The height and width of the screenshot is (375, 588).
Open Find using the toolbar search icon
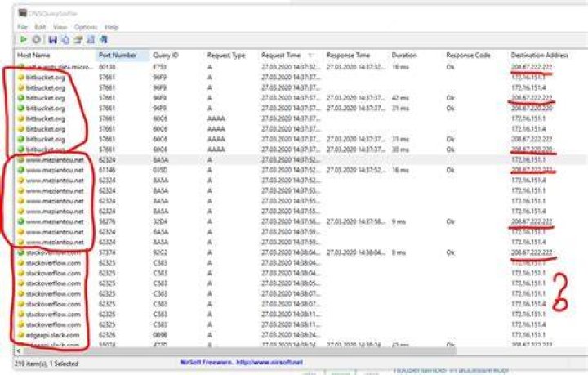91,39
